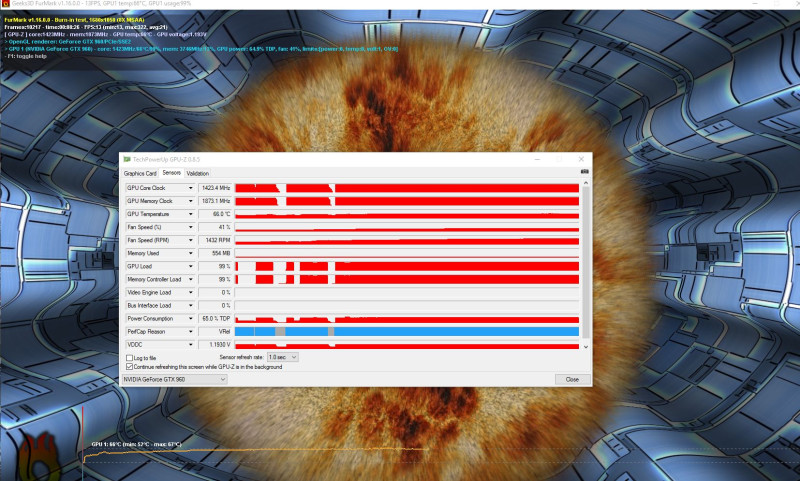800x481 pixels.
Task: Switch to the Validation tab
Action: (x=197, y=173)
